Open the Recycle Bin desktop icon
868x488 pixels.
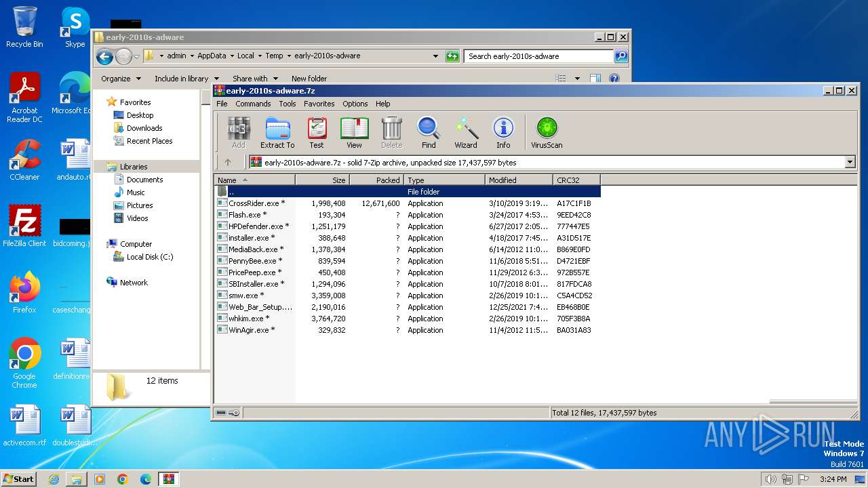pyautogui.click(x=24, y=27)
